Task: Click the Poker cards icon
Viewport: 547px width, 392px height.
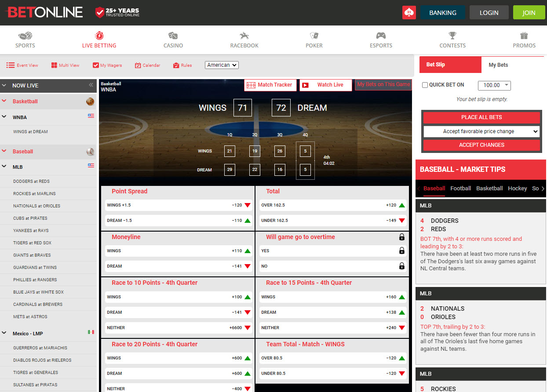Action: pos(314,36)
